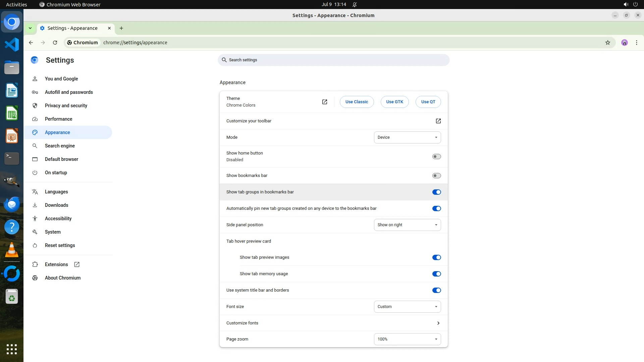644x362 pixels.
Task: Open Customize your toolbar link icon
Action: coord(438,121)
